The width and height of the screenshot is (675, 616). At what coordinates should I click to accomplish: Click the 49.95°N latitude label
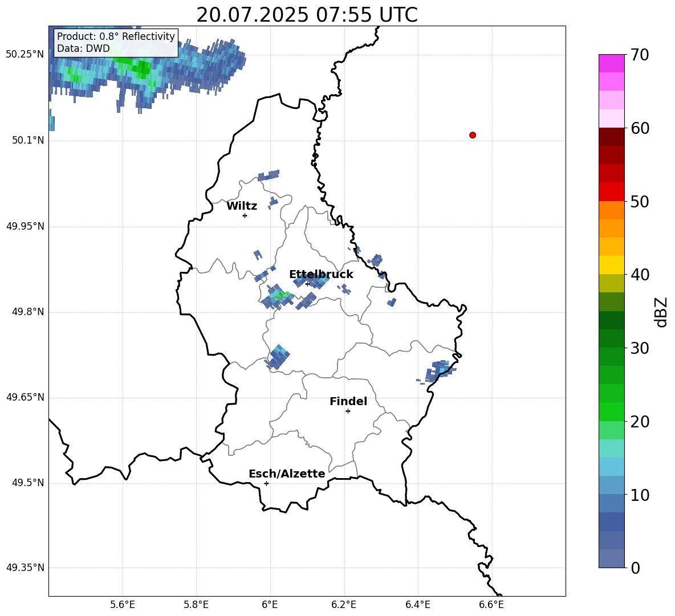pyautogui.click(x=25, y=226)
